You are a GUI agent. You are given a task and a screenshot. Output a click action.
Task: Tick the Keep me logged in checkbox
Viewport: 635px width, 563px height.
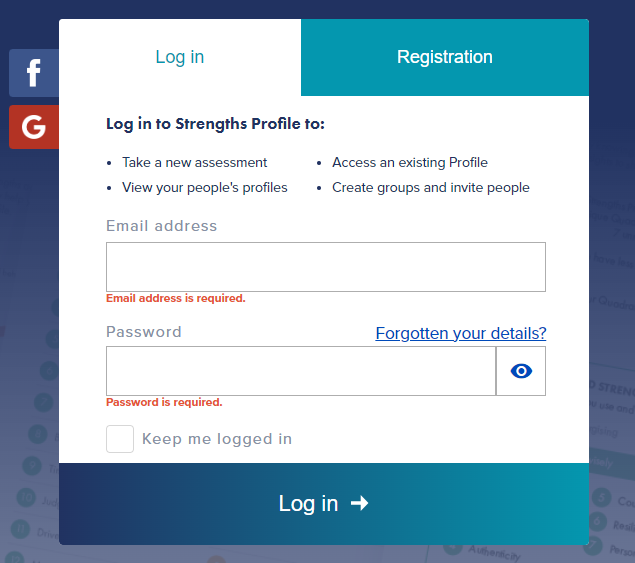pyautogui.click(x=120, y=439)
